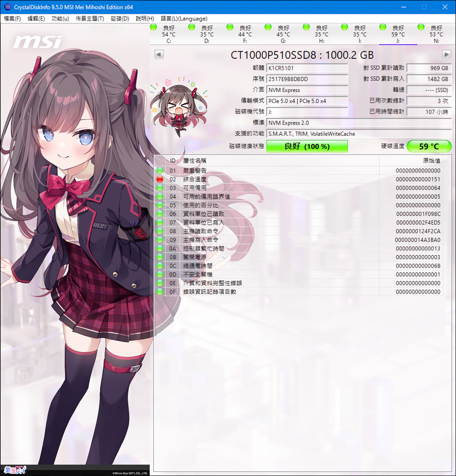
Task: Click the rotation rate value ---- (SSD)
Action: coord(429,90)
